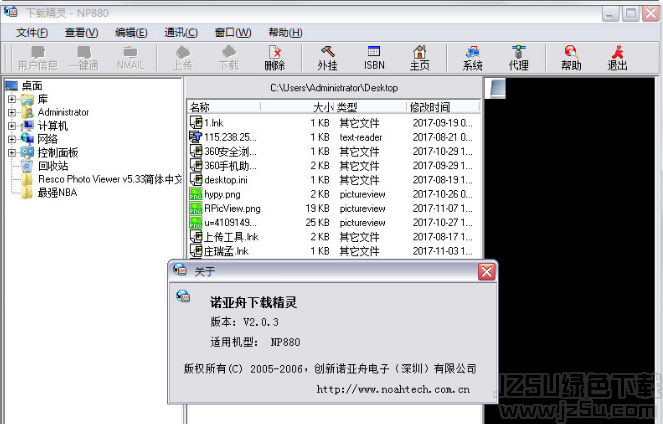Select file 360手机助...
The width and height of the screenshot is (663, 424).
coord(230,166)
